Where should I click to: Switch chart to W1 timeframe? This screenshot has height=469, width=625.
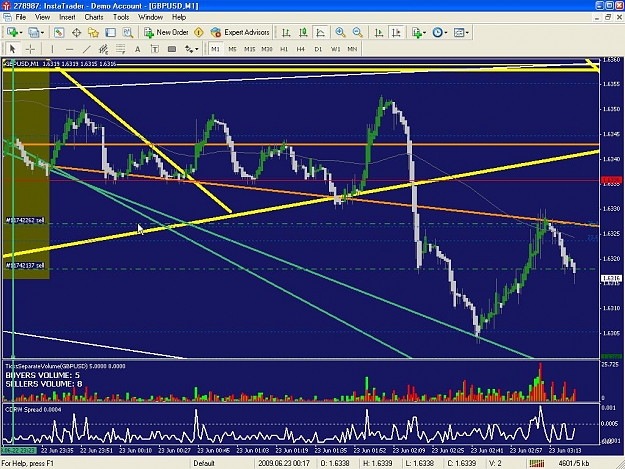tap(335, 49)
